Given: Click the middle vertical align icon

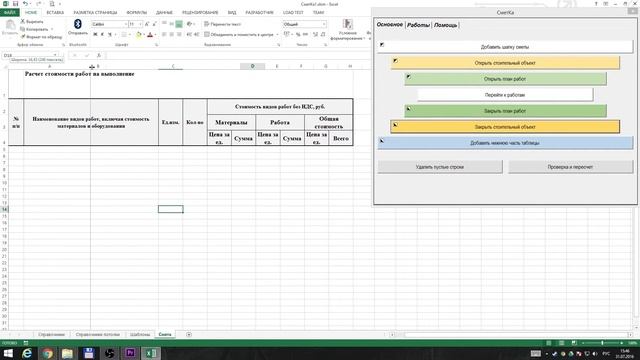Looking at the screenshot, I should (171, 24).
